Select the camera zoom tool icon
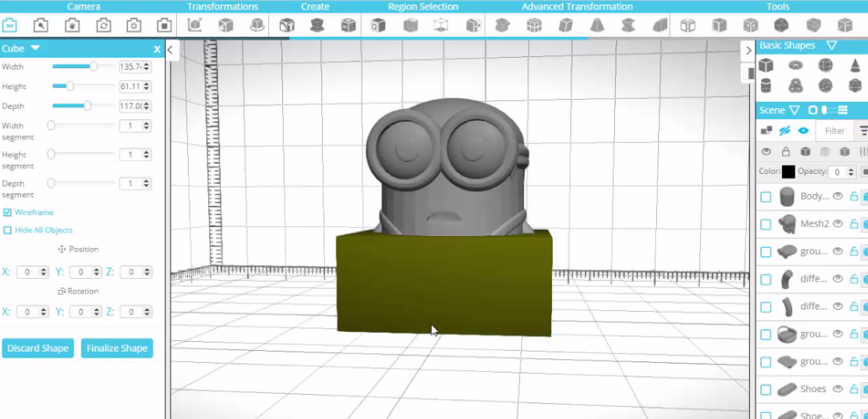Image resolution: width=868 pixels, height=419 pixels. point(40,25)
